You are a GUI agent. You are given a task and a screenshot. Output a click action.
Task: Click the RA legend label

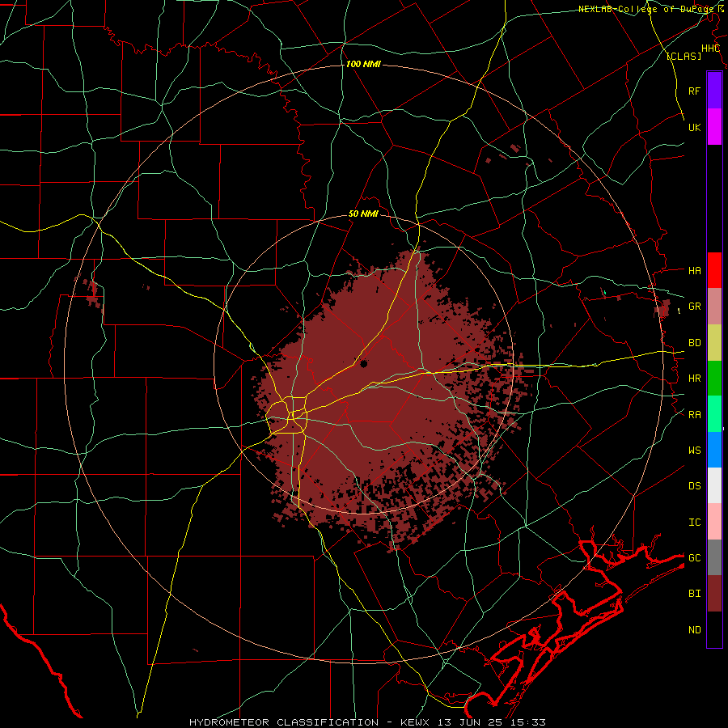point(694,414)
